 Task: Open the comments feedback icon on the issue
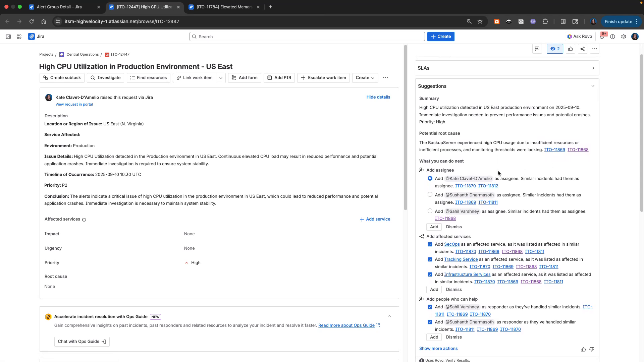click(537, 49)
